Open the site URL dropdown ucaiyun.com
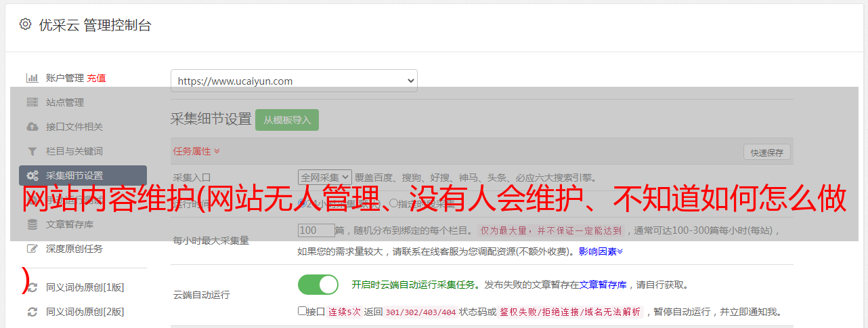 pos(294,81)
